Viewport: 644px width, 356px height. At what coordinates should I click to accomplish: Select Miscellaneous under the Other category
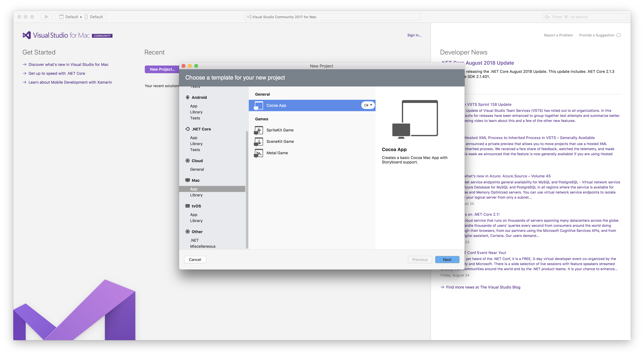(203, 246)
